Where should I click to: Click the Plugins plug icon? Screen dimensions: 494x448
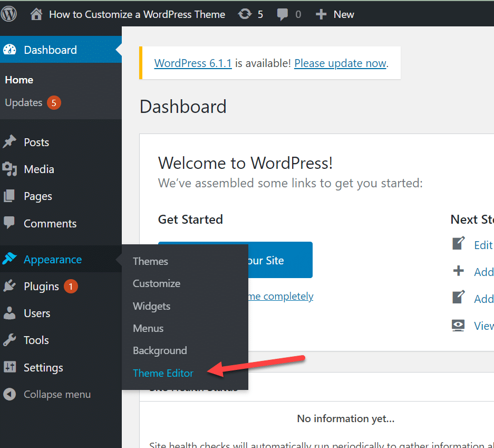[x=9, y=286]
